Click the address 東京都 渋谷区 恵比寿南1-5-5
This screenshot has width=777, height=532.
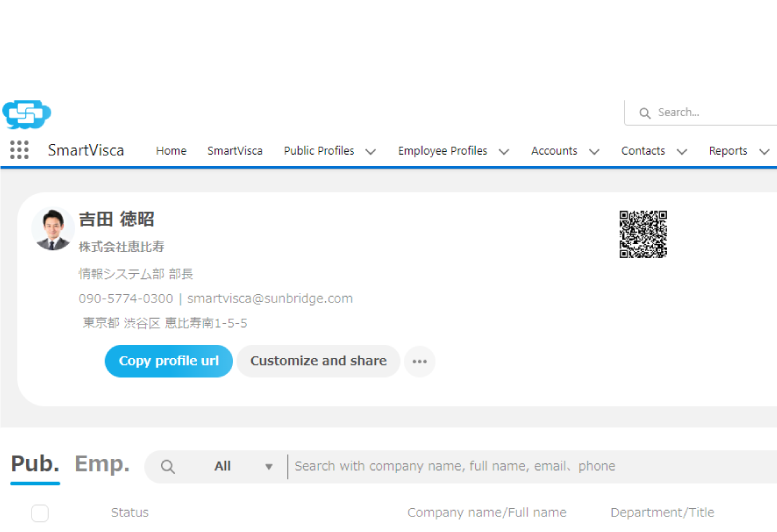165,323
